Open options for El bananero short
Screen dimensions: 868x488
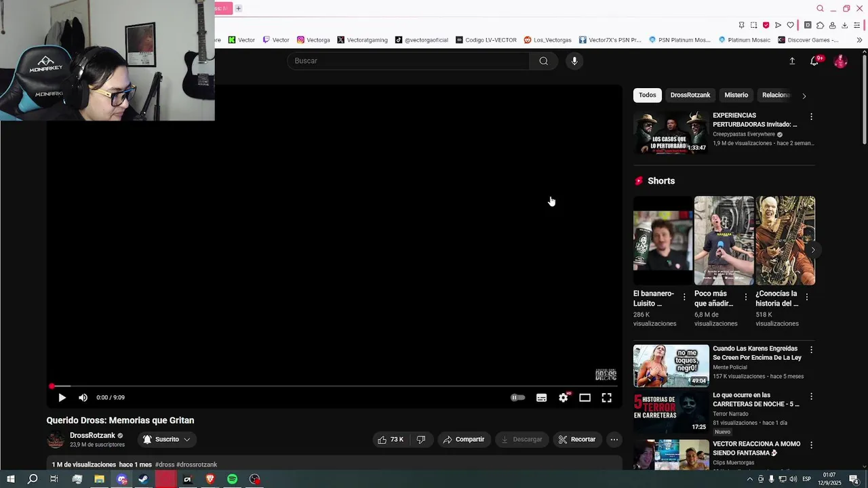point(684,297)
